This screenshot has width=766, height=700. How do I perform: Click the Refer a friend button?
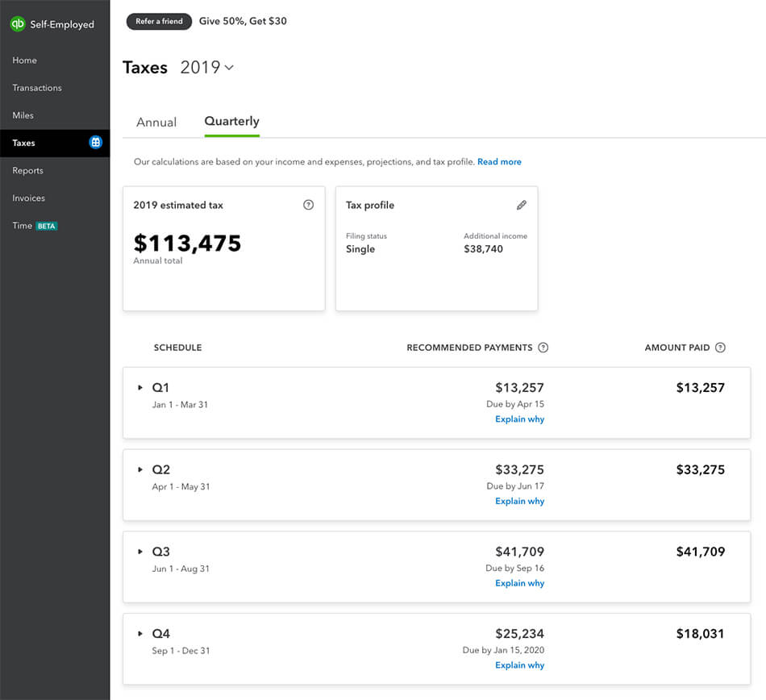coord(160,22)
